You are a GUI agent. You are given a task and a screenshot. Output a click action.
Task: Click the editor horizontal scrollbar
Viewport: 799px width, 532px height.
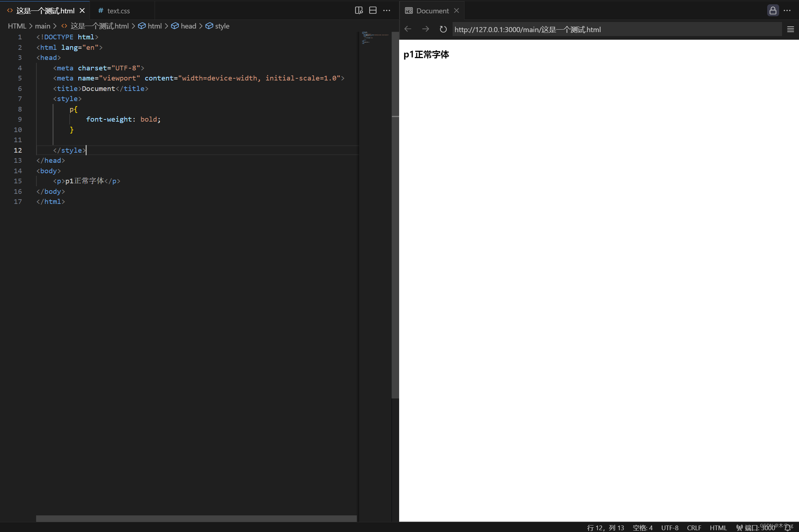click(196, 518)
